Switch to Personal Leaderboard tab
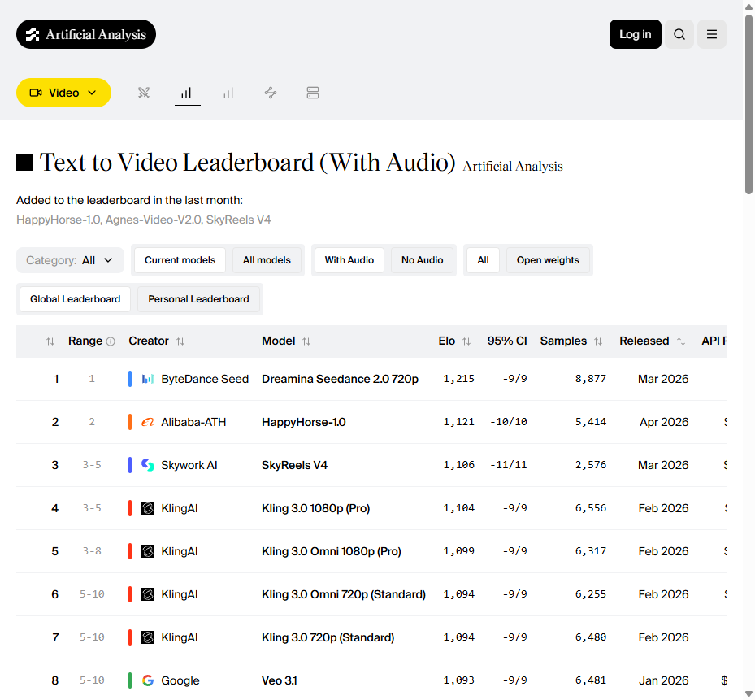Screen dimensions: 755x700 click(x=198, y=299)
